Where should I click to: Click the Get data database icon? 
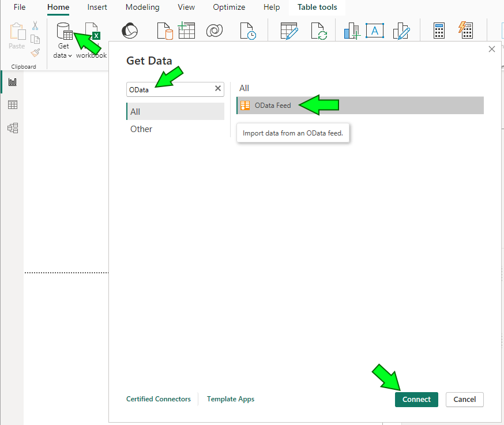coord(64,31)
